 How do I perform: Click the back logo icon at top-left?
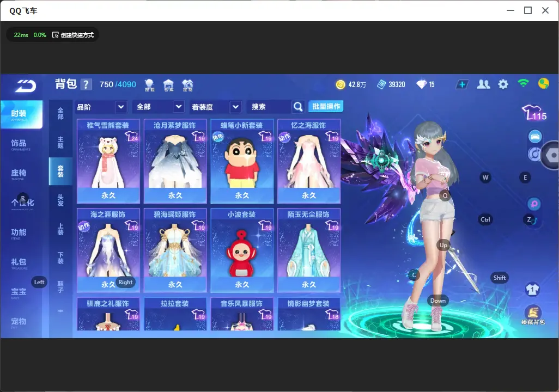click(x=25, y=86)
